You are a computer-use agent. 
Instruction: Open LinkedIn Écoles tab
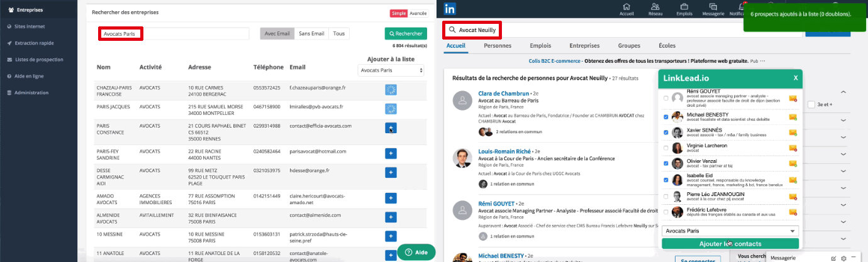coord(667,46)
